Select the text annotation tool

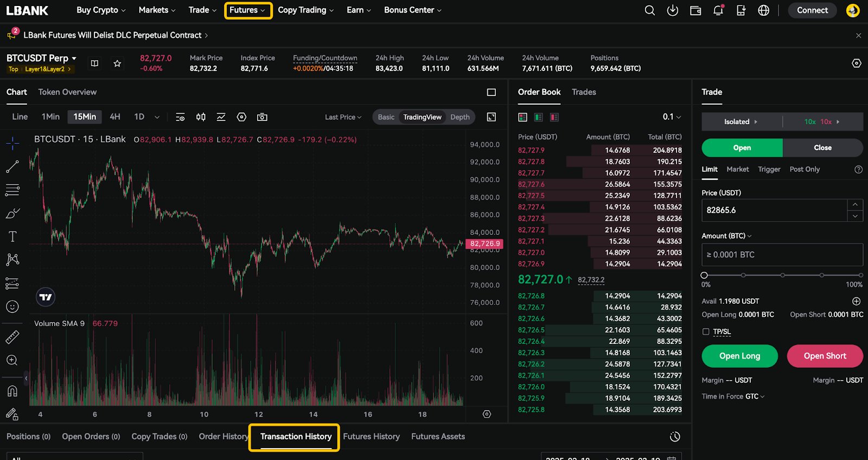(12, 237)
